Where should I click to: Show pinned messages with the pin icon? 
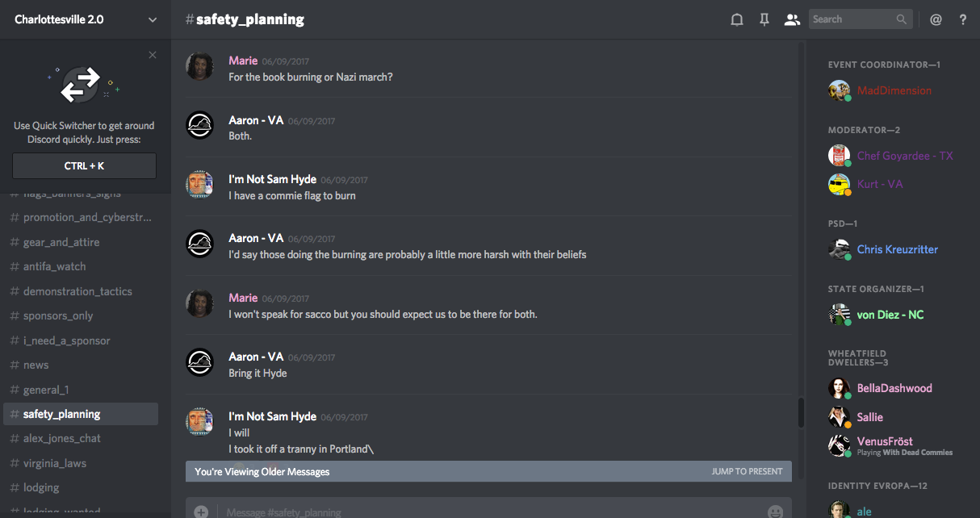(764, 19)
